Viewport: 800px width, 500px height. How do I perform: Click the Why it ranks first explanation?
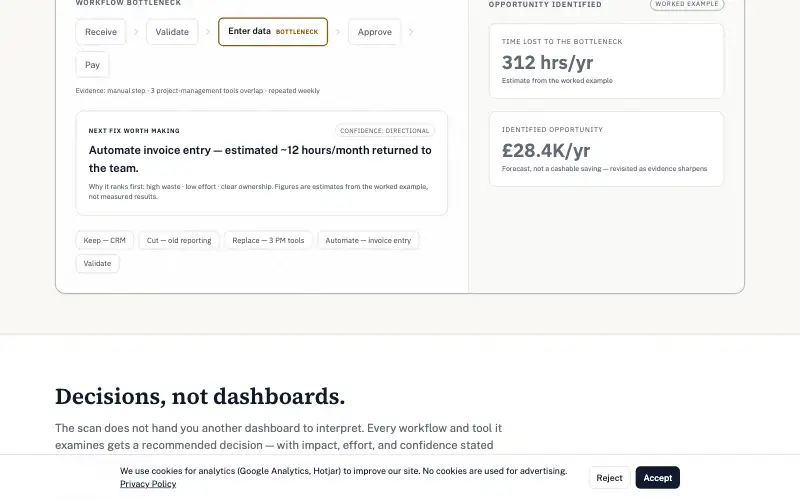[258, 191]
